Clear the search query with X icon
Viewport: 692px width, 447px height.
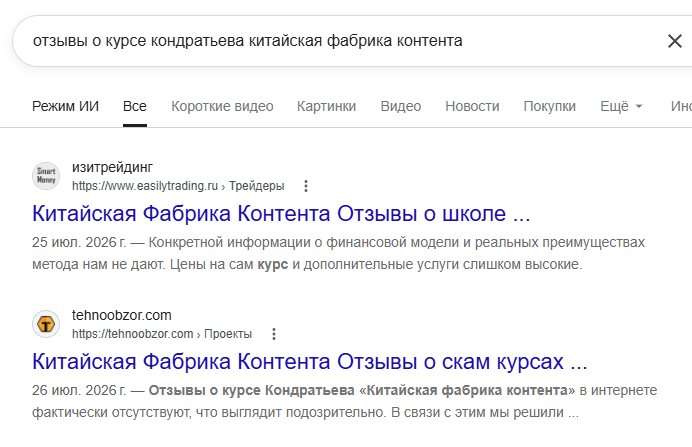click(675, 41)
